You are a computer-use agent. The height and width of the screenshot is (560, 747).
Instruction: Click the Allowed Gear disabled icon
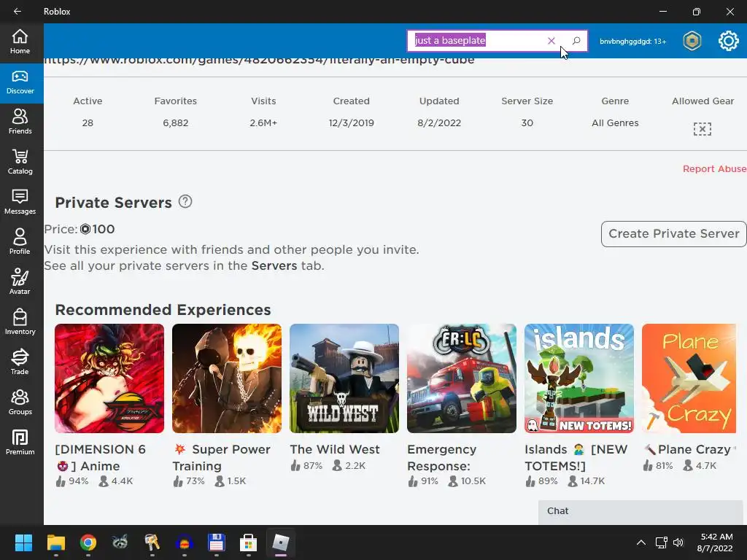point(703,129)
